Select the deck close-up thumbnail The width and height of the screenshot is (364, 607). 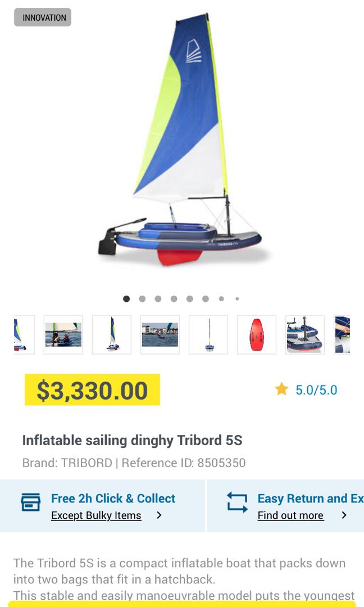pos(304,335)
